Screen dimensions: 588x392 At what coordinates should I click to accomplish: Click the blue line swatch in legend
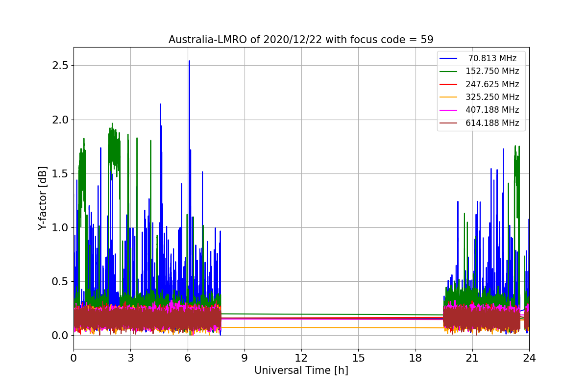pyautogui.click(x=449, y=59)
